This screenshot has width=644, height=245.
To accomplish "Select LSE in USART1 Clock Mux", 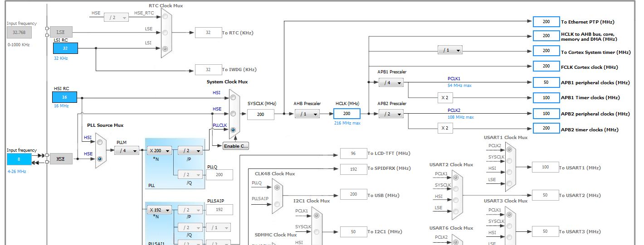I will tap(510, 184).
